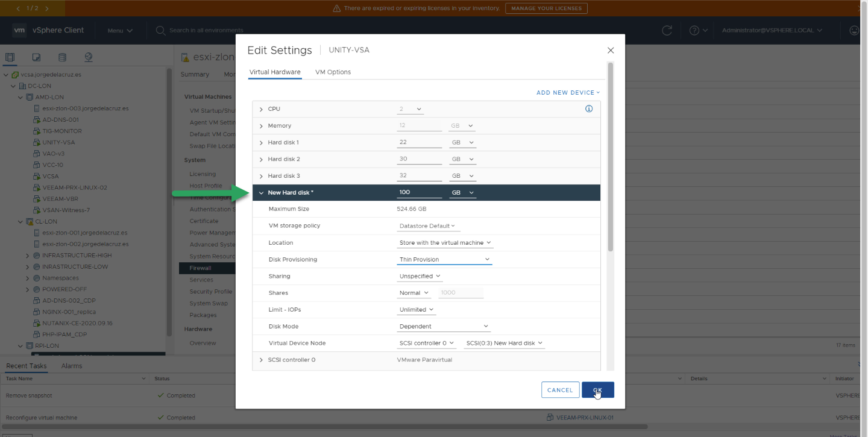Open VM storage policy dropdown
868x437 pixels.
(x=427, y=226)
